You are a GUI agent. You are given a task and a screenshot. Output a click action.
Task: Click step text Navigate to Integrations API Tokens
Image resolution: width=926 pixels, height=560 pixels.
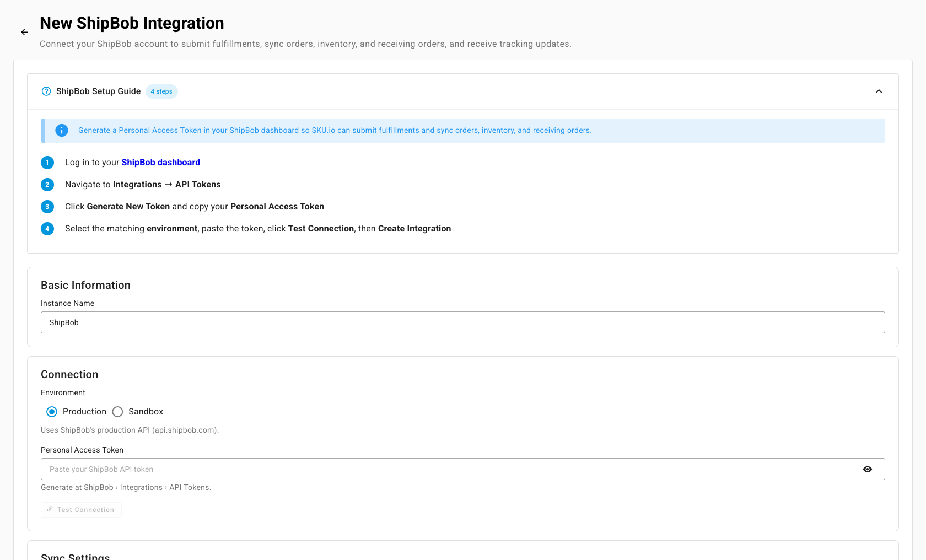[x=143, y=185]
